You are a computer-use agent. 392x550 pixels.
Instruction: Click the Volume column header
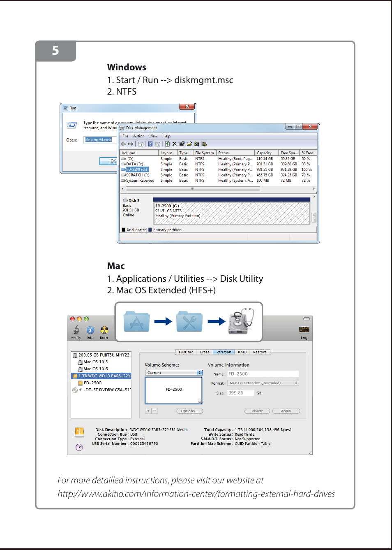tap(139, 153)
